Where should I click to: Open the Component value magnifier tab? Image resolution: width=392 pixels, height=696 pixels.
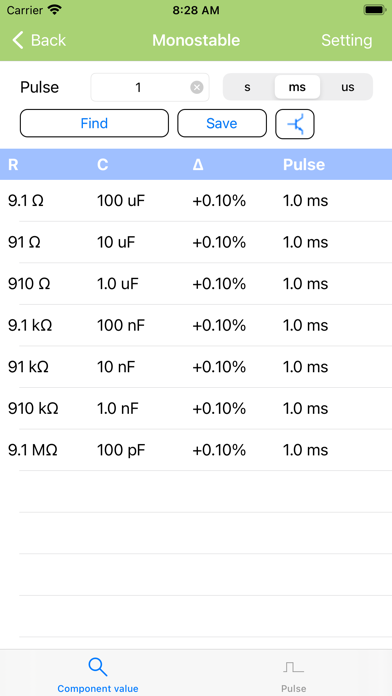pyautogui.click(x=98, y=675)
